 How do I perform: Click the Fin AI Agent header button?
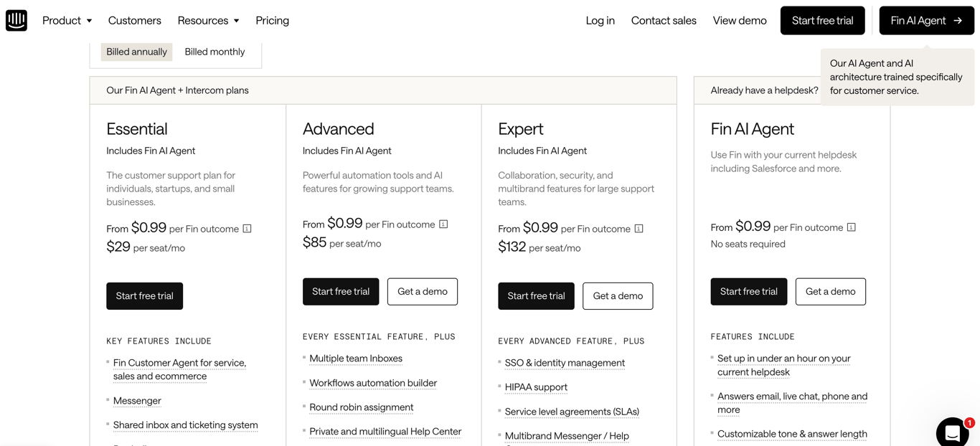(926, 21)
